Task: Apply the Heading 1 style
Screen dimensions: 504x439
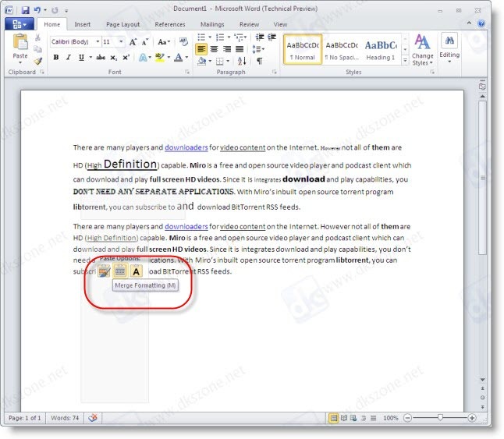Action: [381, 49]
